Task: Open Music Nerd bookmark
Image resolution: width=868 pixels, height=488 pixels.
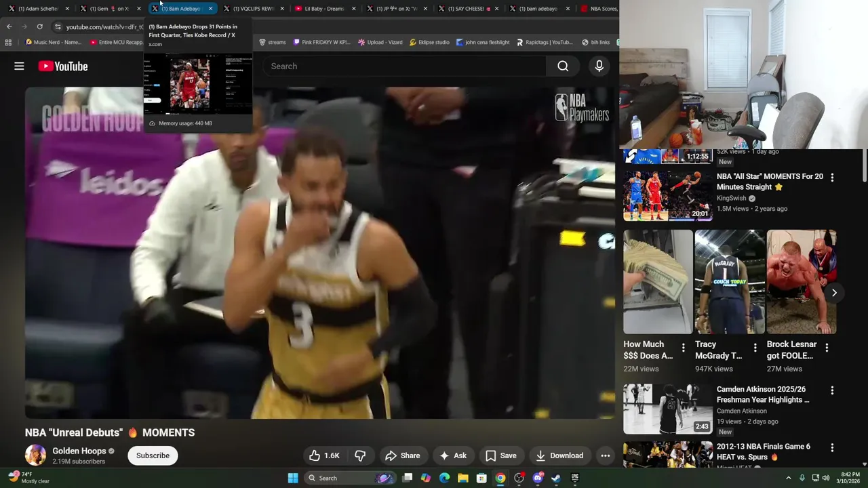Action: [53, 42]
